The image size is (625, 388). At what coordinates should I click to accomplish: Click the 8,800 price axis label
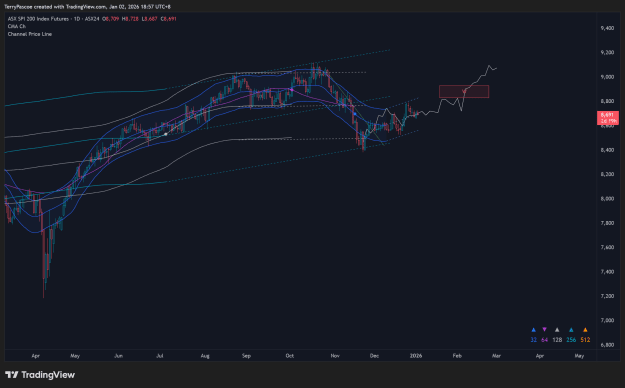[607, 101]
